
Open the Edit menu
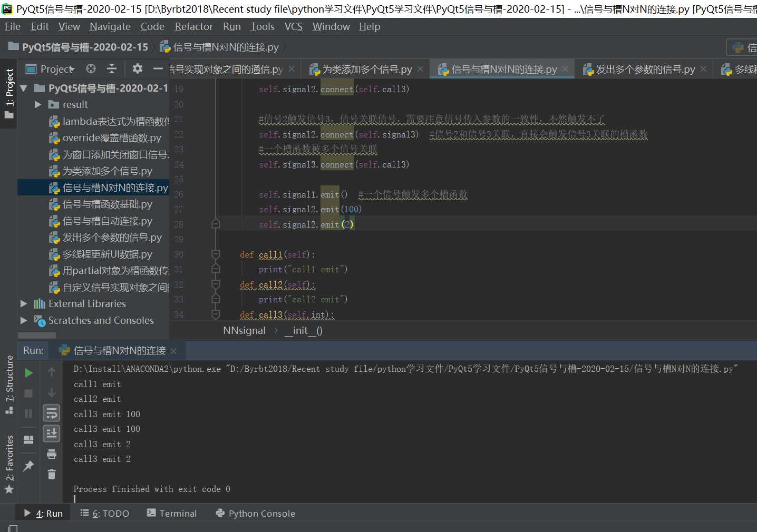click(40, 26)
